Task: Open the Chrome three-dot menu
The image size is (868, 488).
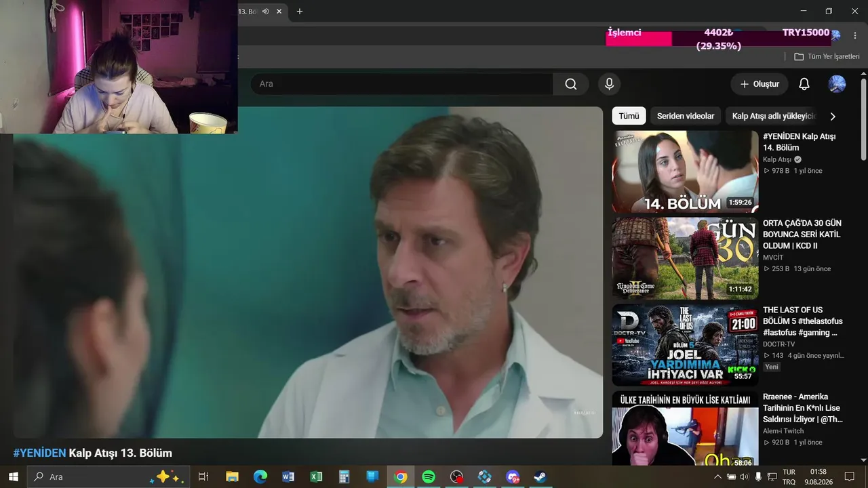Action: coord(855,35)
